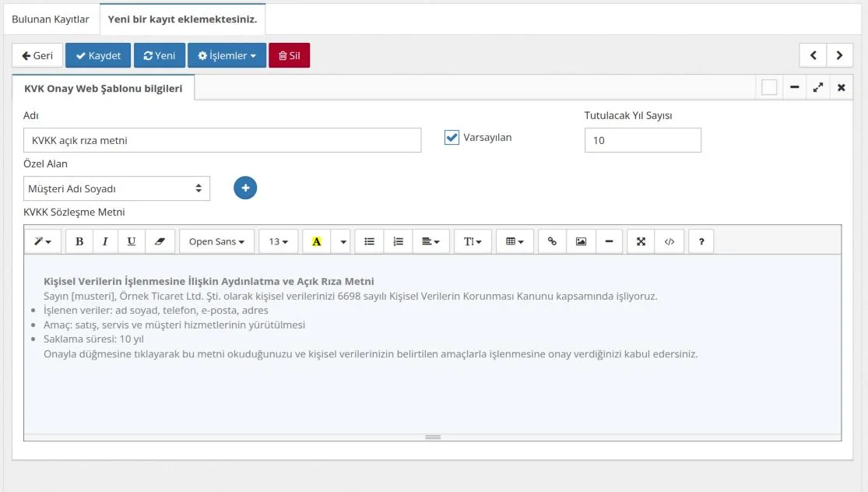This screenshot has width=868, height=492.
Task: Open the insert table dropdown
Action: [x=515, y=241]
